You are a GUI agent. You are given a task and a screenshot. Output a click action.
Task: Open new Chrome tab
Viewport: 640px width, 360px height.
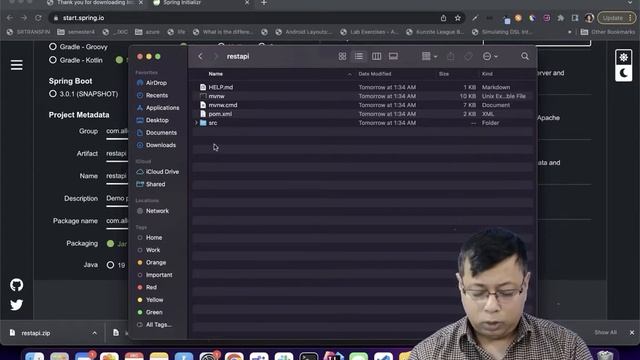[x=264, y=3]
